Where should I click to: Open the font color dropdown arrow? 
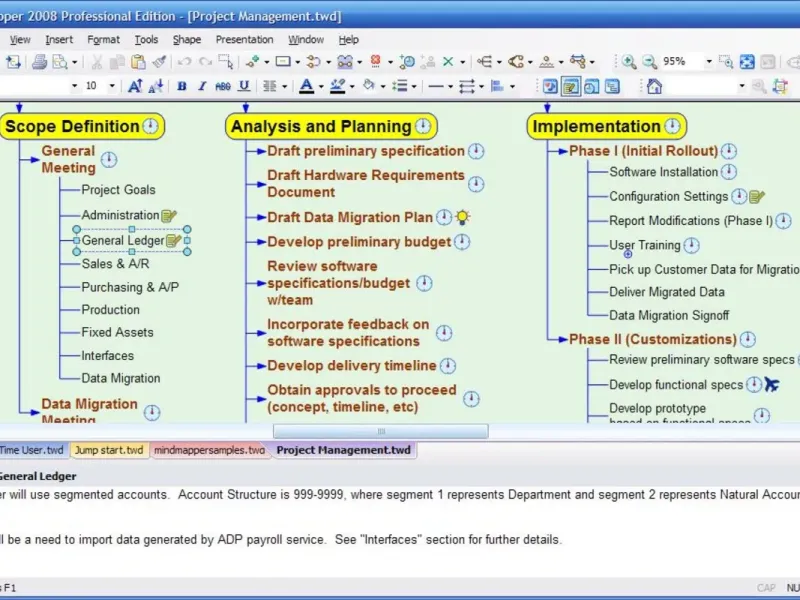click(x=321, y=86)
